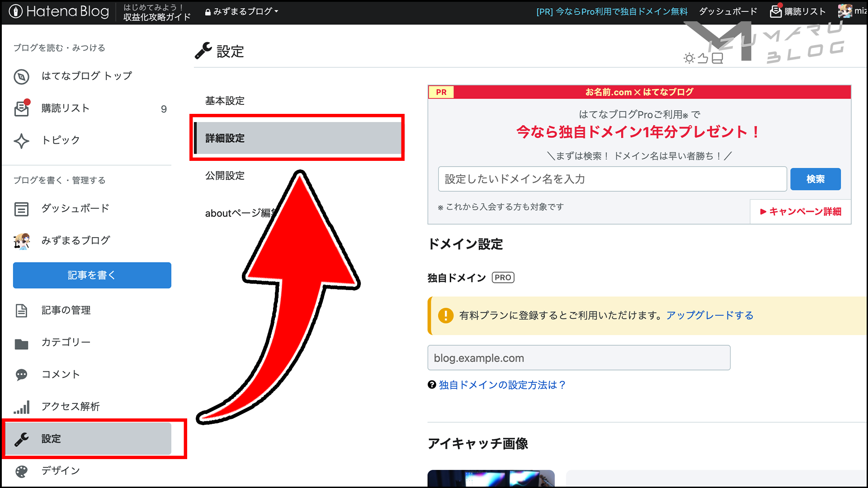
Task: Open the キャンペーン詳細 link
Action: [800, 211]
